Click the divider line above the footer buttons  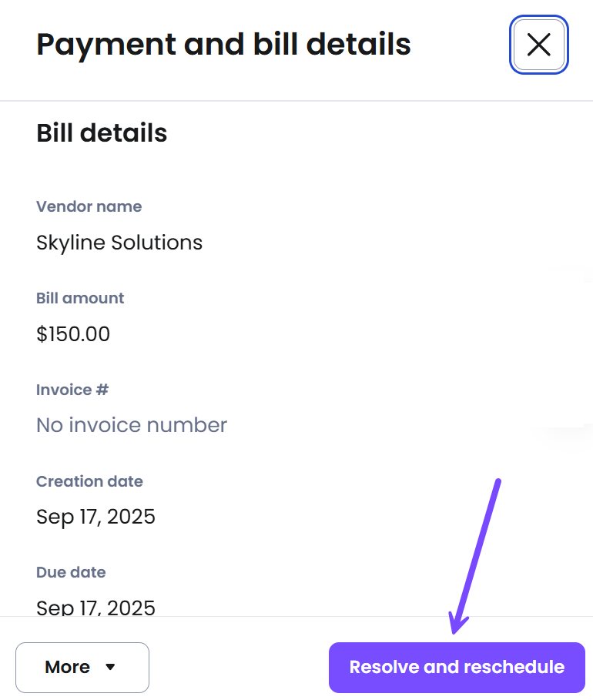[296, 616]
